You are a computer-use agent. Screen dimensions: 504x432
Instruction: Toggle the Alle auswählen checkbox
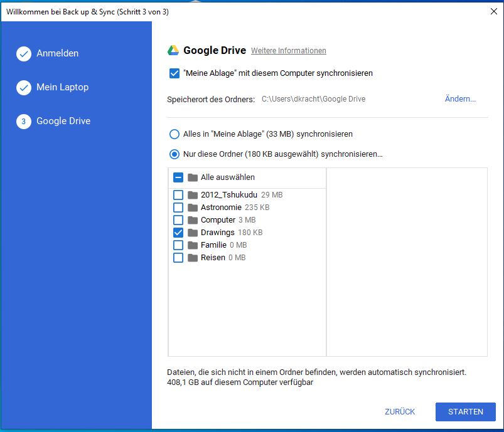coord(178,177)
